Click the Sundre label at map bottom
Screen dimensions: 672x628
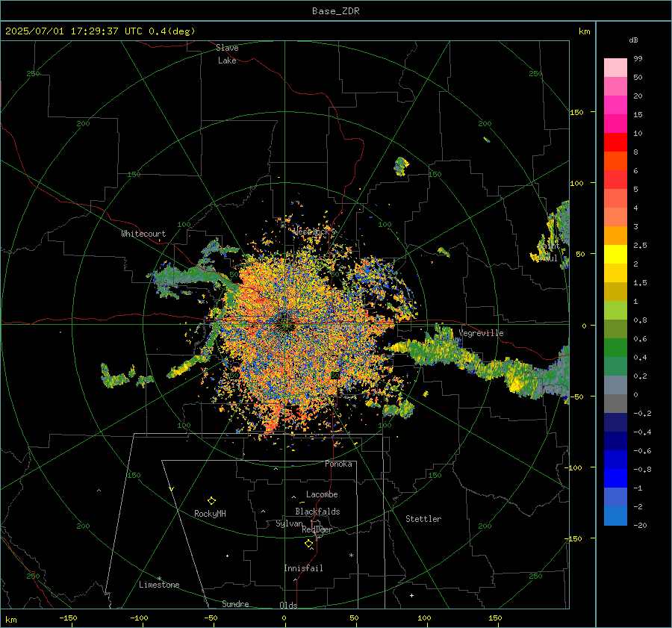point(235,603)
